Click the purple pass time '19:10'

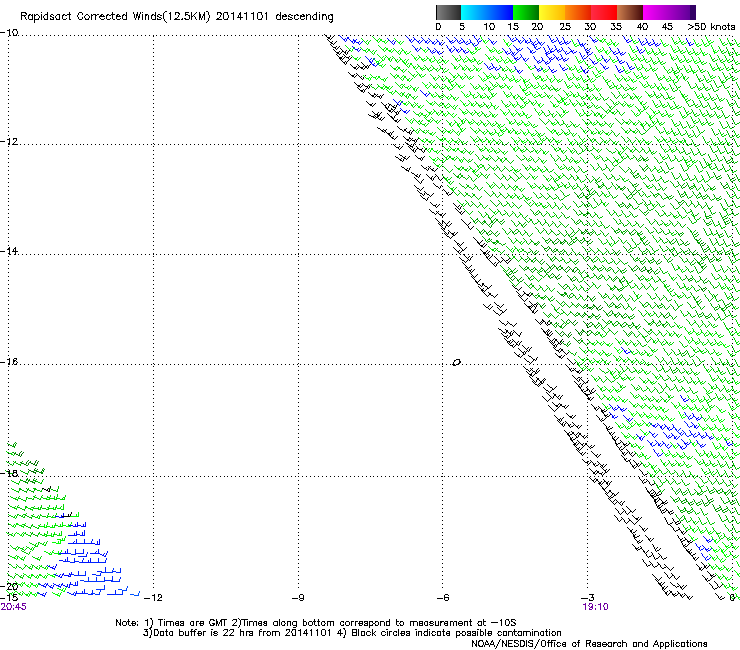point(596,607)
